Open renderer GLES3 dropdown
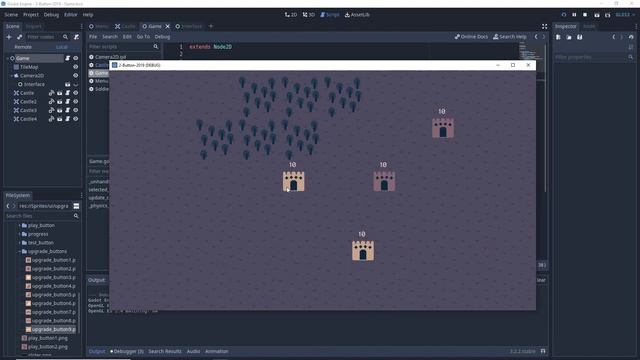This screenshot has width=640, height=360. coord(625,15)
